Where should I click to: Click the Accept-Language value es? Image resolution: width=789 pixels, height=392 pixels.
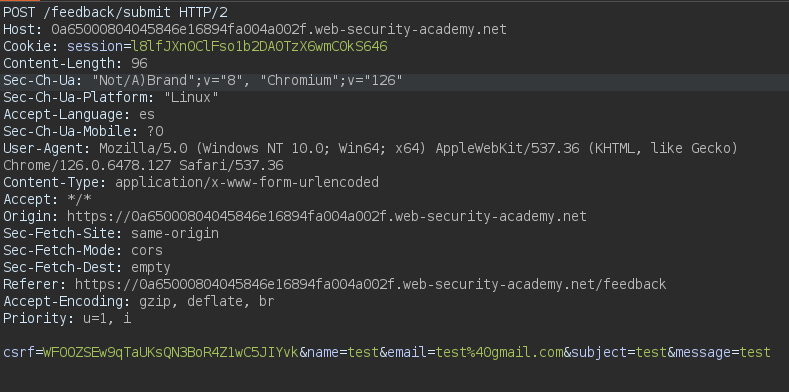click(147, 115)
